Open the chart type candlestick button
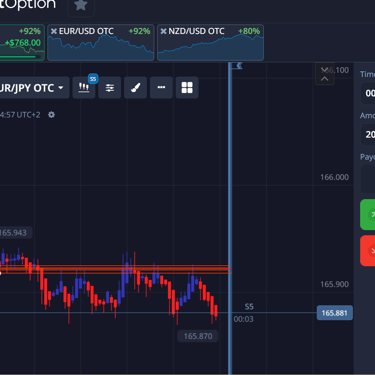This screenshot has height=375, width=375. click(x=84, y=88)
